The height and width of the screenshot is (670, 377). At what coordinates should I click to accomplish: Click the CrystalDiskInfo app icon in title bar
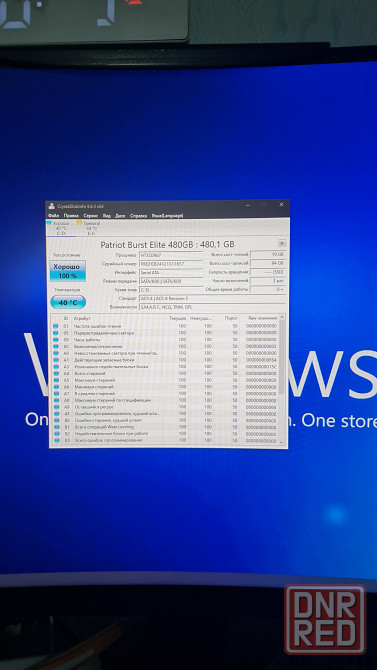(52, 206)
